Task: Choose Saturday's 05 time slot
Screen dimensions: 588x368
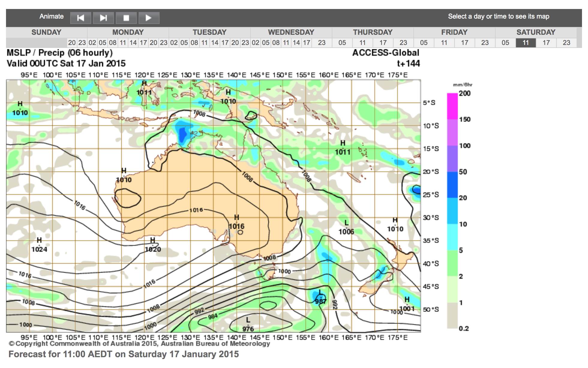Action: click(x=505, y=43)
